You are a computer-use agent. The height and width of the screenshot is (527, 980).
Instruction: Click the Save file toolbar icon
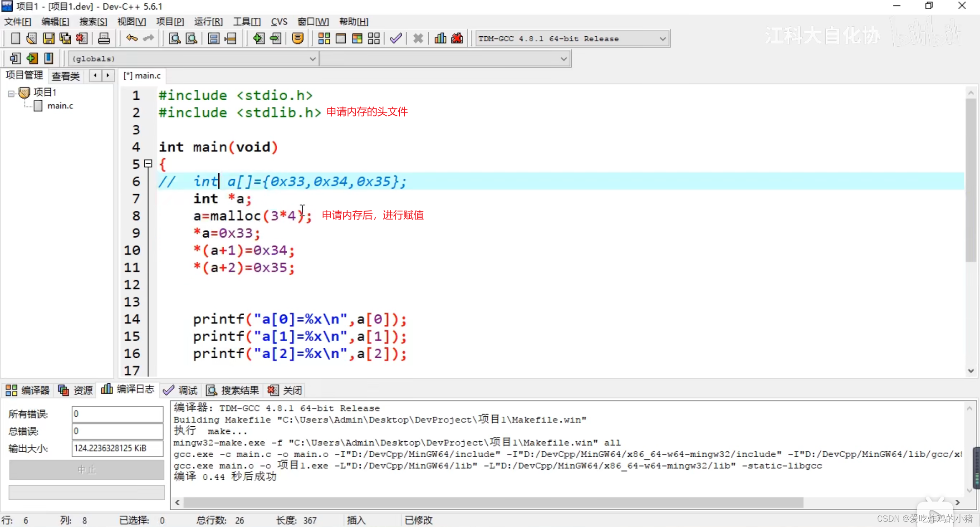pyautogui.click(x=48, y=39)
